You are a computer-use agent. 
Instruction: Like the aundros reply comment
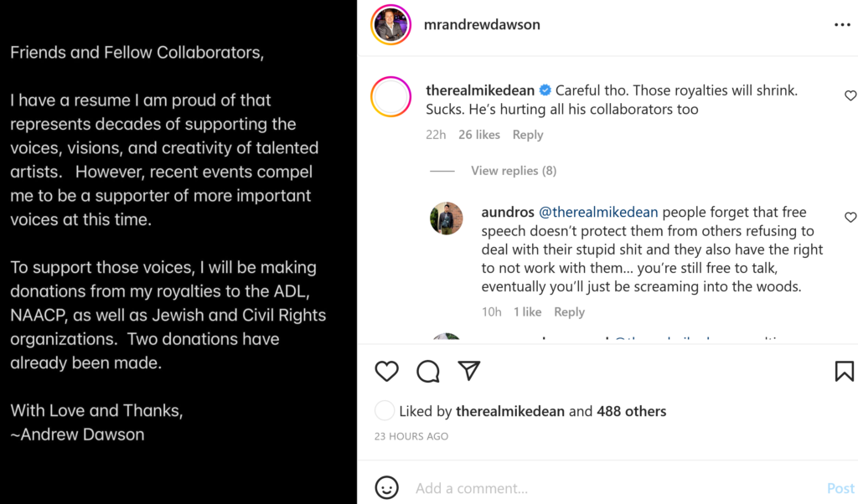[x=850, y=218]
